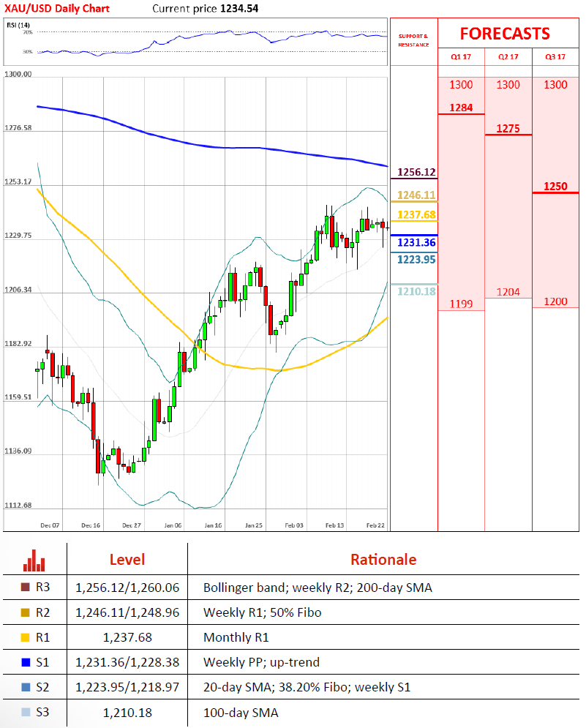Click the 1231.36 support level
Image resolution: width=586 pixels, height=728 pixels.
(416, 242)
